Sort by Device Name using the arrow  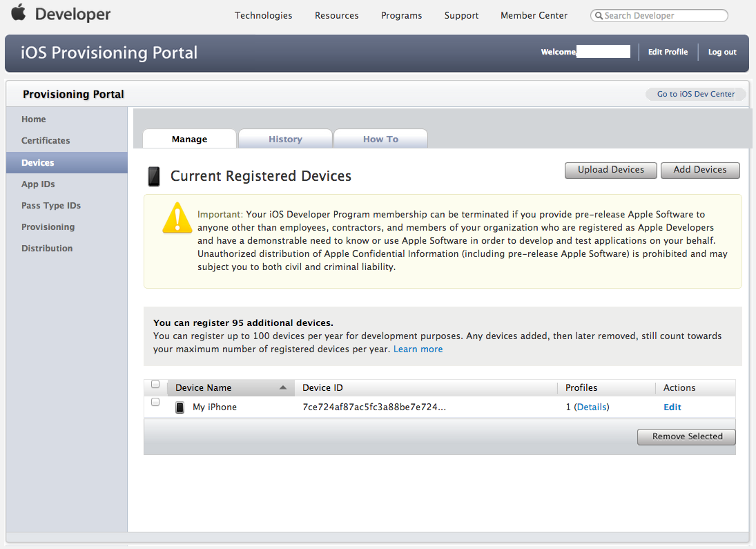pyautogui.click(x=283, y=387)
